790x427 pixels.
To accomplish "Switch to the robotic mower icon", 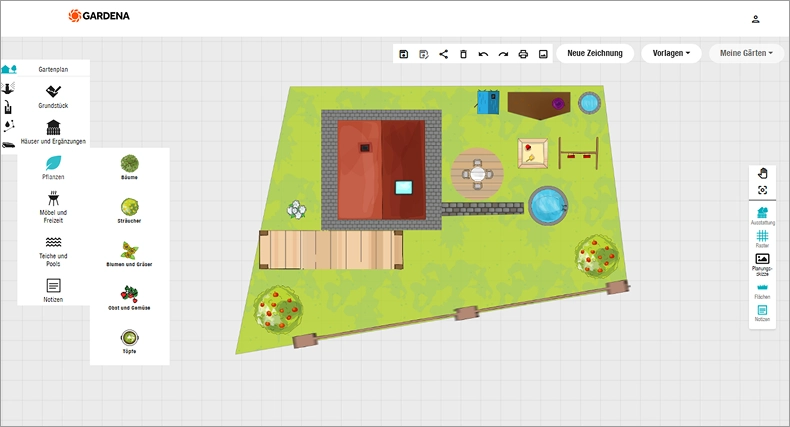I will point(9,145).
